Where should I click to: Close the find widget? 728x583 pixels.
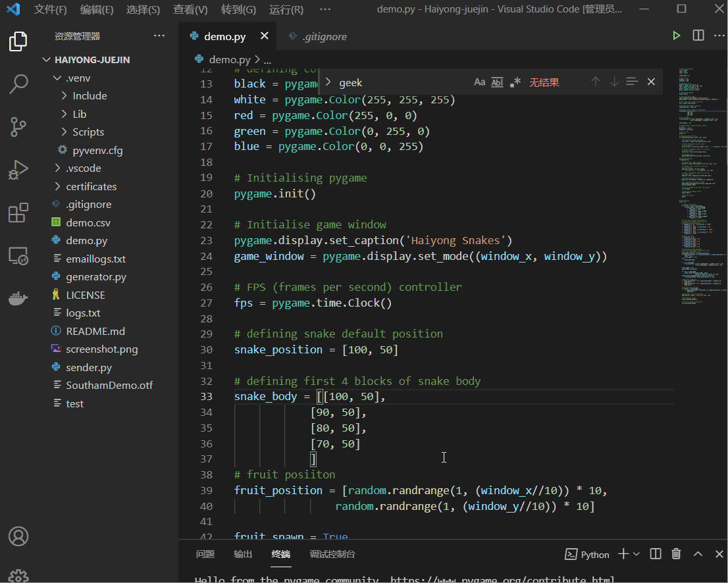(652, 82)
